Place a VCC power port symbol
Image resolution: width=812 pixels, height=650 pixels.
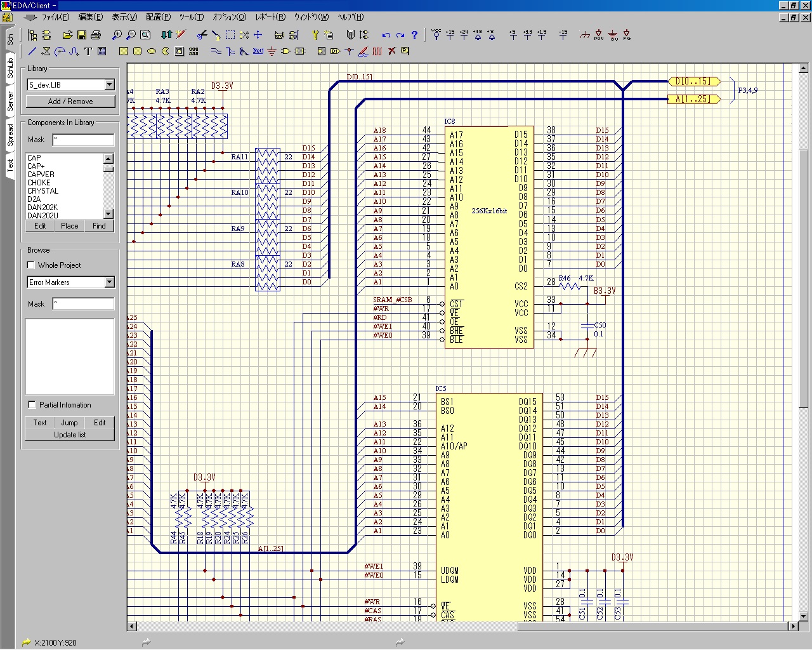point(436,34)
